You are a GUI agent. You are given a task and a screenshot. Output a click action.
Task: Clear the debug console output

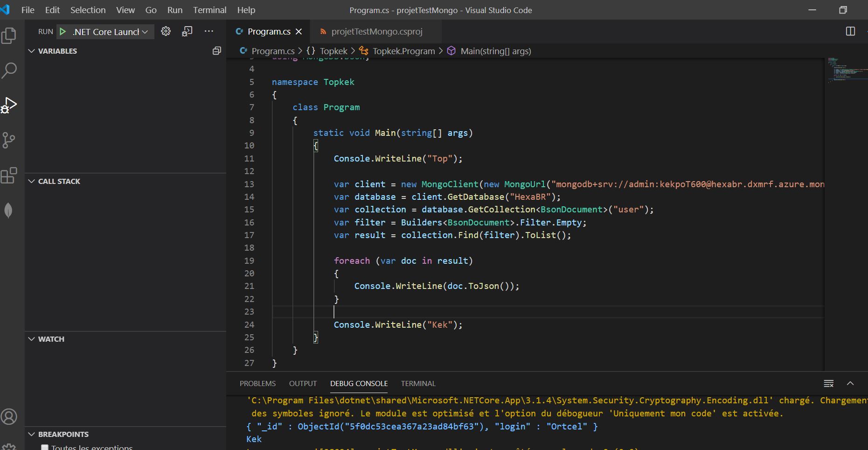click(x=828, y=383)
